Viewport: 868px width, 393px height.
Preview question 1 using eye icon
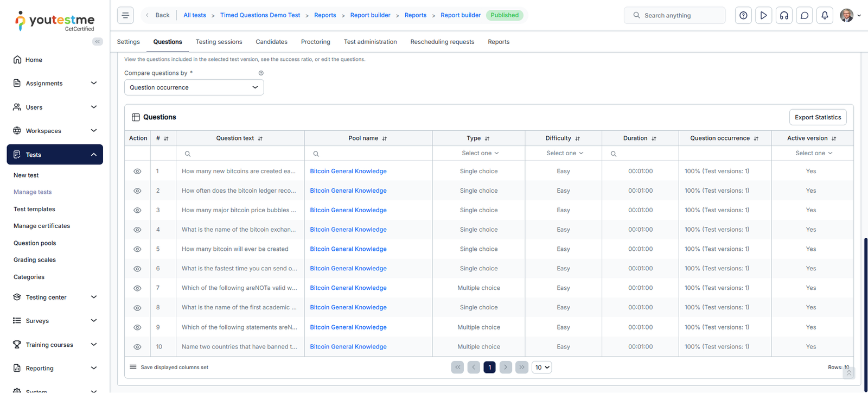137,172
